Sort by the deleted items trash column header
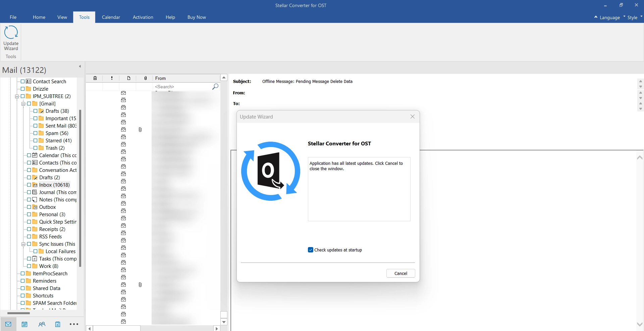Screen dimensions: 644x331 pos(95,78)
